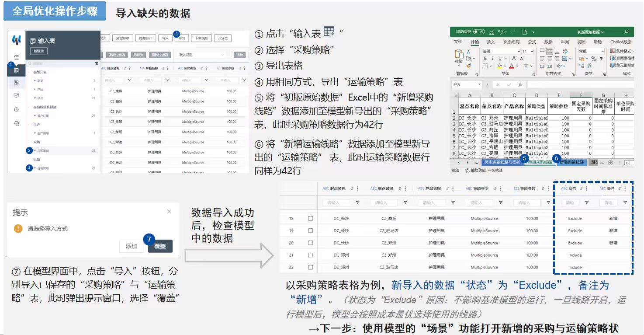
Task: Click the 下载模板 button
Action: click(201, 38)
